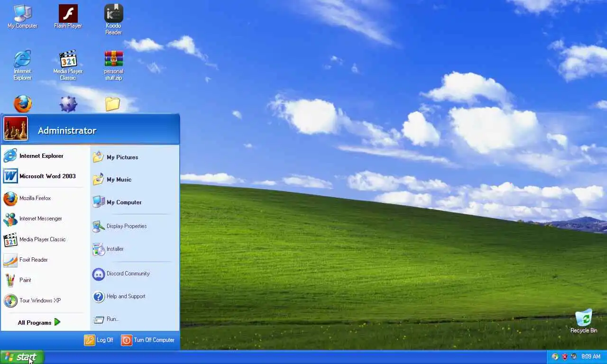Screen dimensions: 607x364
Task: Click the Messenger tray icon beside the clock
Action: [x=574, y=356]
